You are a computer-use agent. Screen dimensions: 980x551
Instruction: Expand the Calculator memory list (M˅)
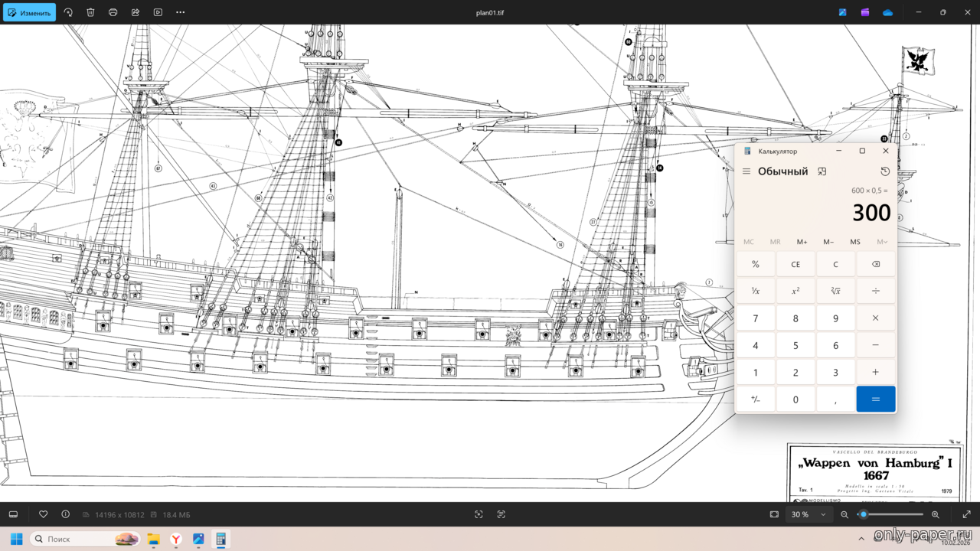[x=882, y=242]
